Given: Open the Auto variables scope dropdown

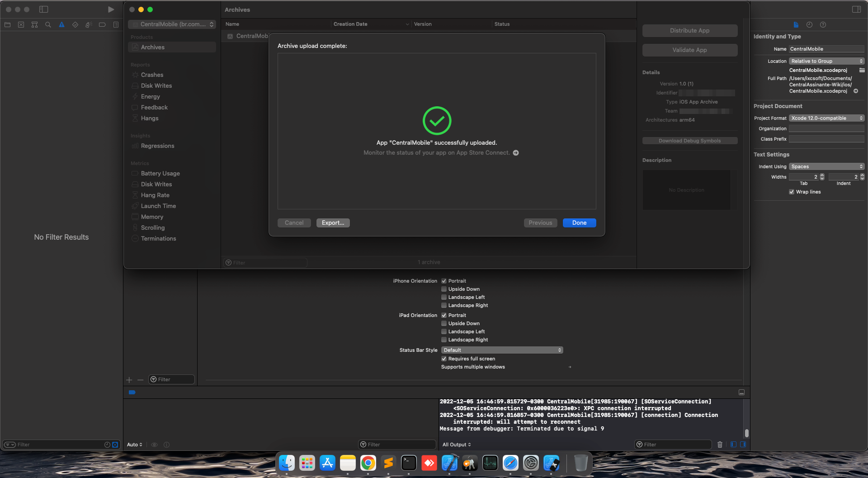Looking at the screenshot, I should pos(135,445).
